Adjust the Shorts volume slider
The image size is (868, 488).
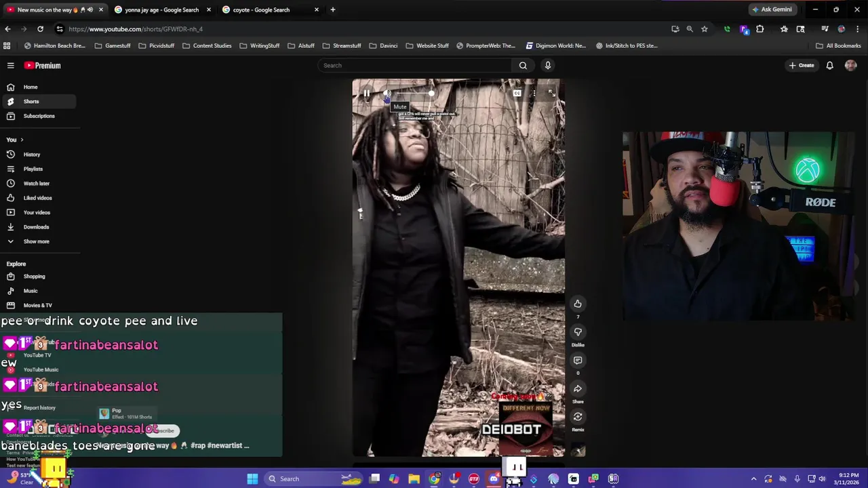pyautogui.click(x=415, y=94)
